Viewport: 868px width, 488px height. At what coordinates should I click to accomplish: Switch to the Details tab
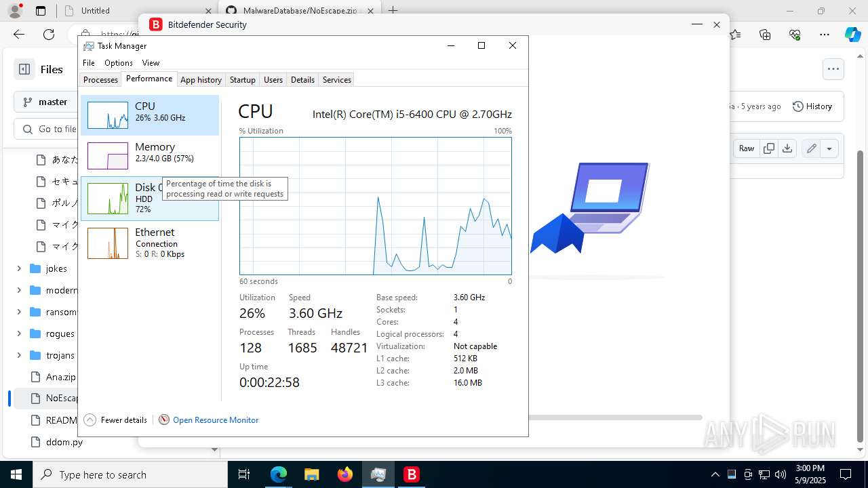coord(302,80)
